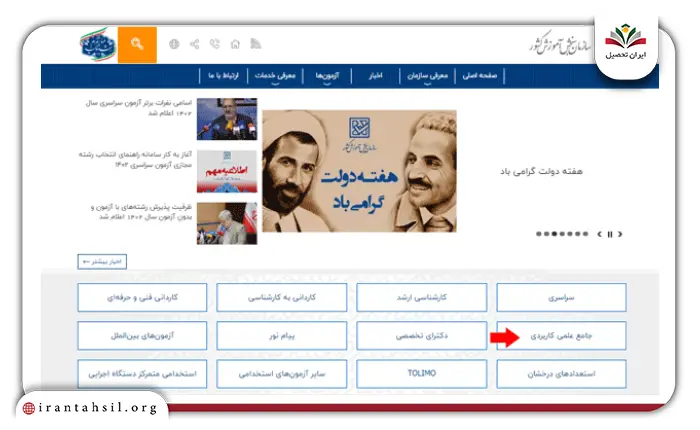700x430 pixels.
Task: Open ارتباط با ما in navigation bar
Action: point(223,75)
